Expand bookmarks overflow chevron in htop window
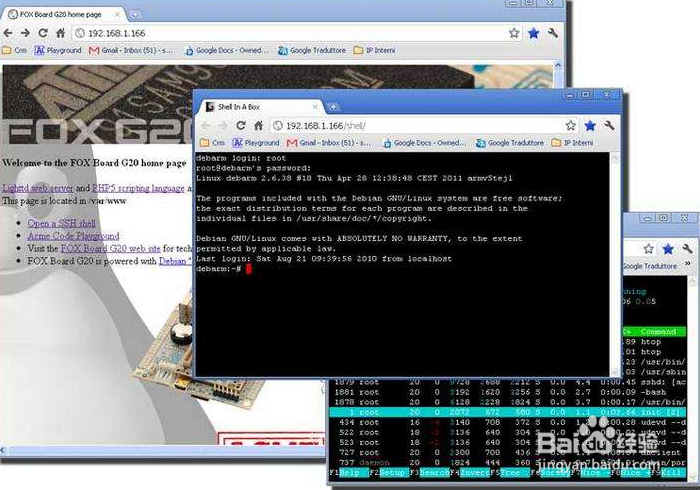The height and width of the screenshot is (490, 700). (x=688, y=264)
